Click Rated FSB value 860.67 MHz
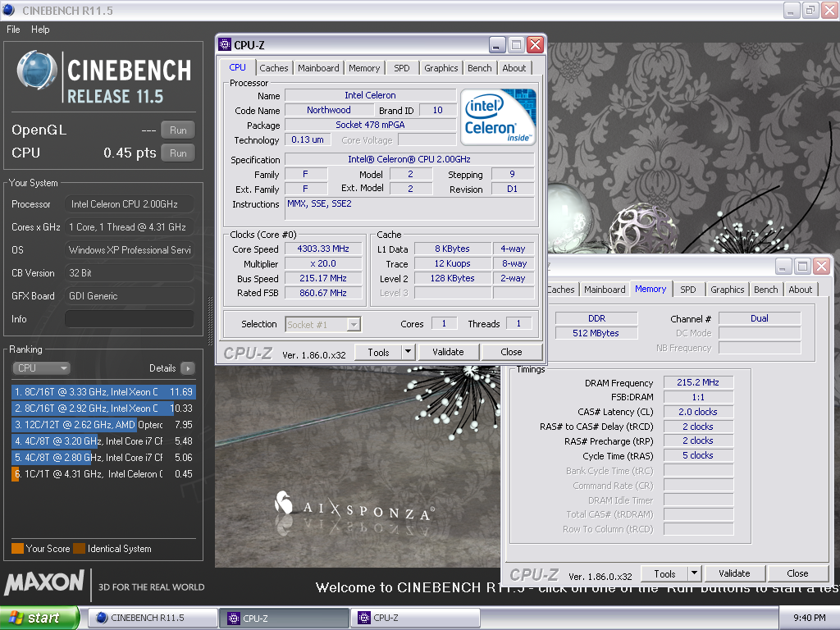 pyautogui.click(x=323, y=293)
